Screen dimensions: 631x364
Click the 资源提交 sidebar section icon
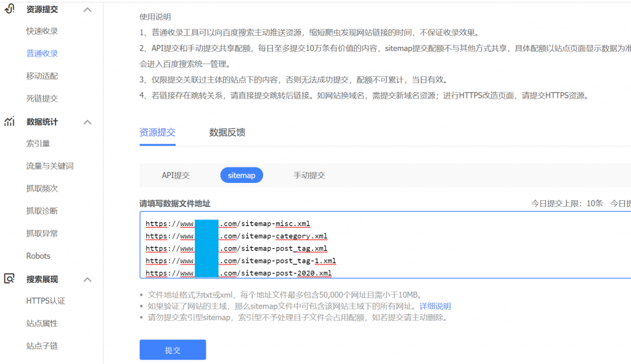tap(9, 9)
